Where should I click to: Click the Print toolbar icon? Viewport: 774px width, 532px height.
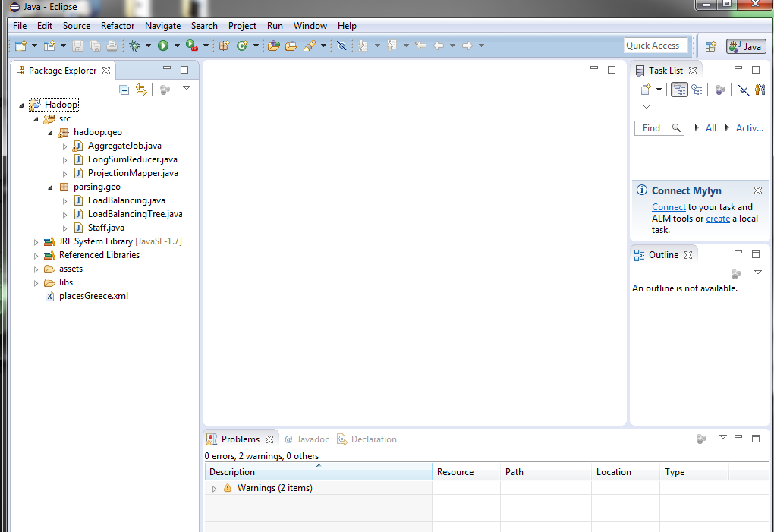pos(112,46)
